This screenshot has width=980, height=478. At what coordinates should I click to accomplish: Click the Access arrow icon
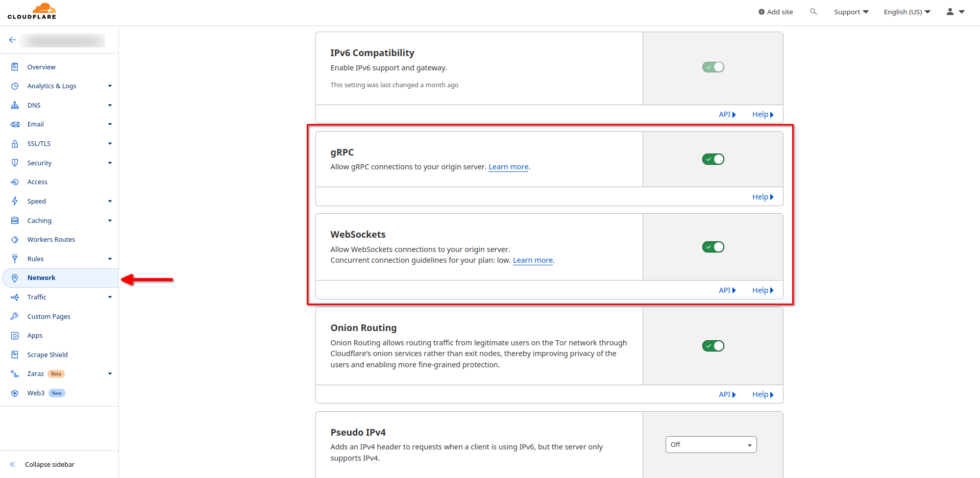point(15,182)
